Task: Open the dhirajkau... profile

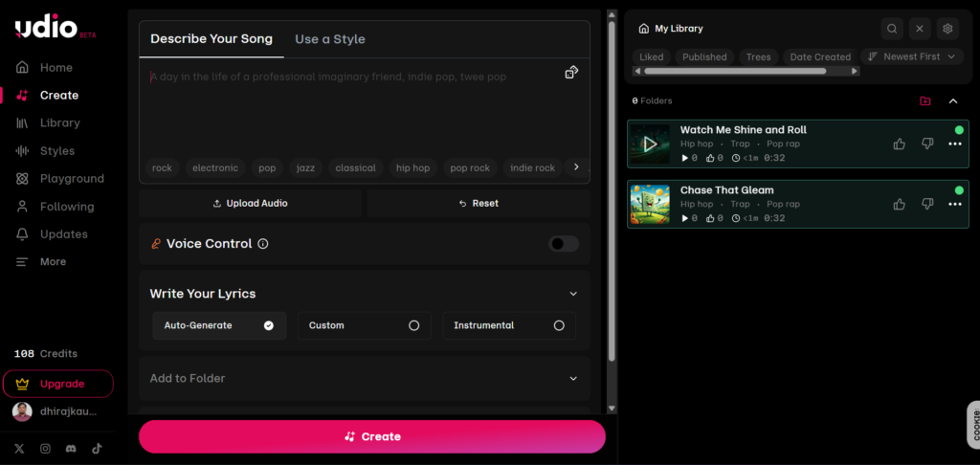Action: point(55,411)
